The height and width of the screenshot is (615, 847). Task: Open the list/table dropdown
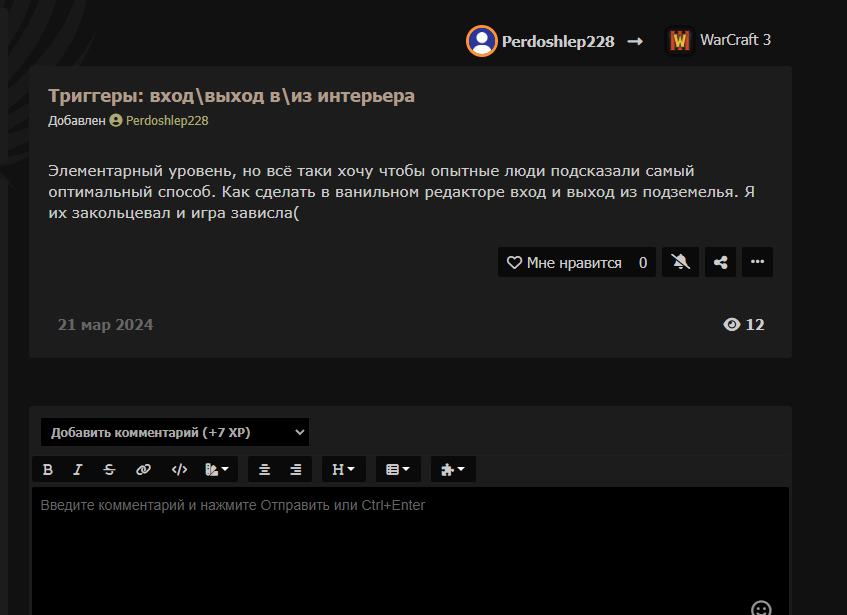coord(398,469)
